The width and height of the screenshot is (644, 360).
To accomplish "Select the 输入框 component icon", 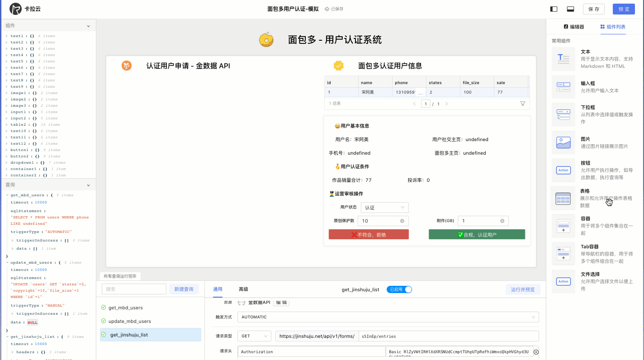I will pyautogui.click(x=563, y=86).
